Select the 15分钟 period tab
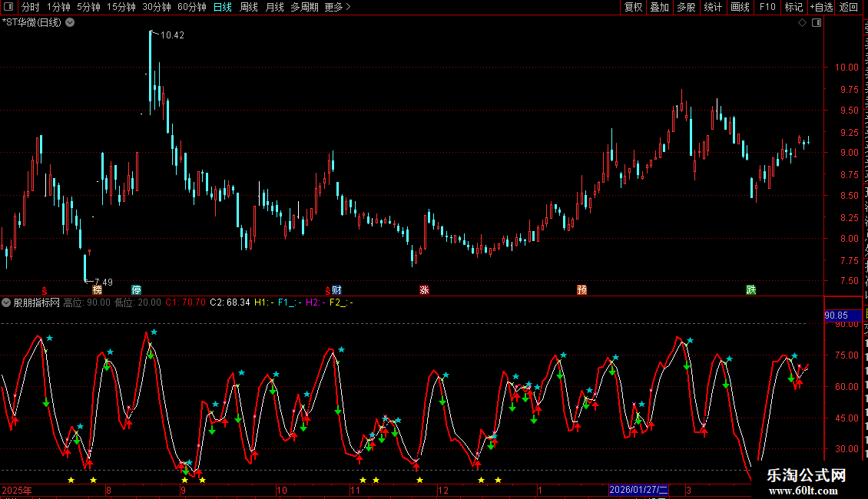This screenshot has height=499, width=868. click(x=121, y=7)
